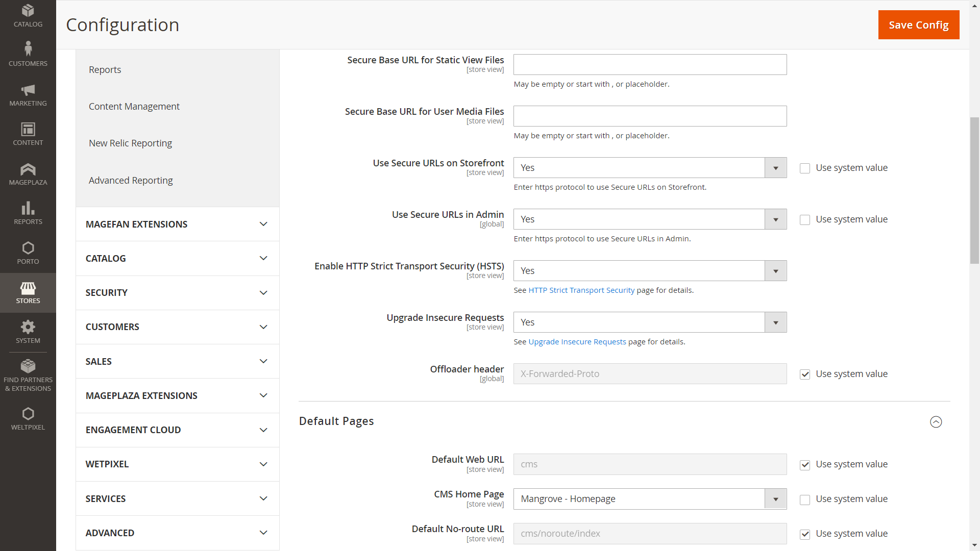Open the Catalog sidebar icon

(x=28, y=15)
